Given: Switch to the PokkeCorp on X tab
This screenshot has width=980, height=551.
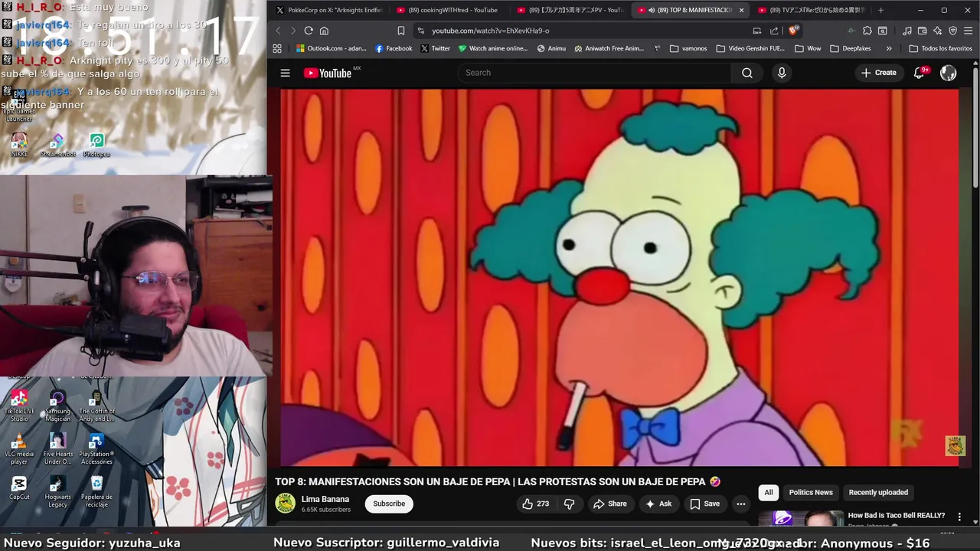Looking at the screenshot, I should [x=329, y=10].
